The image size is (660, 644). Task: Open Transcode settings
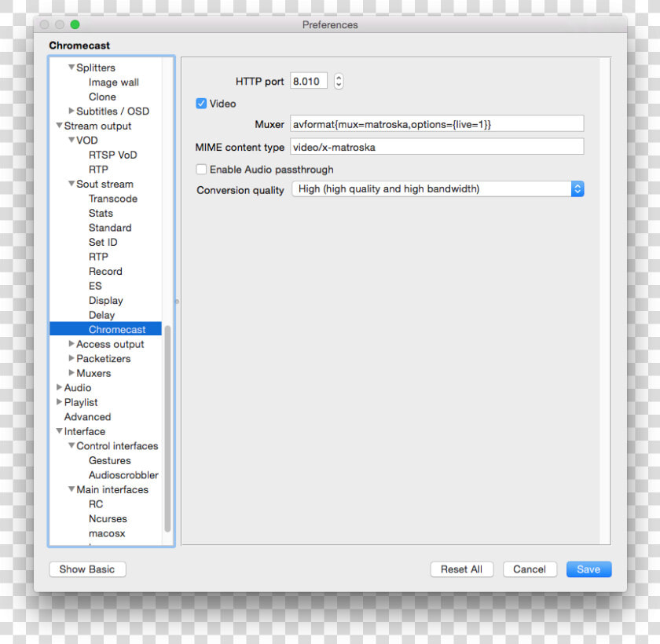113,199
